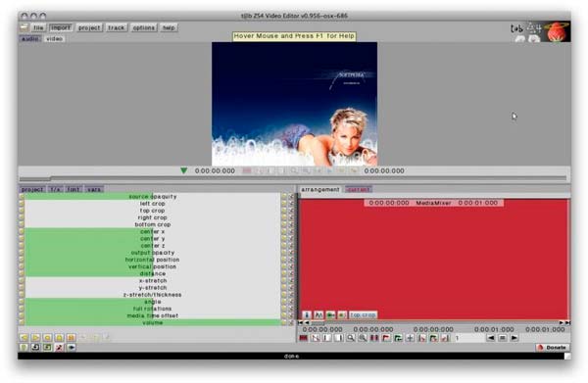Click the media time offset parameter row
This screenshot has height=383, width=588.
153,315
